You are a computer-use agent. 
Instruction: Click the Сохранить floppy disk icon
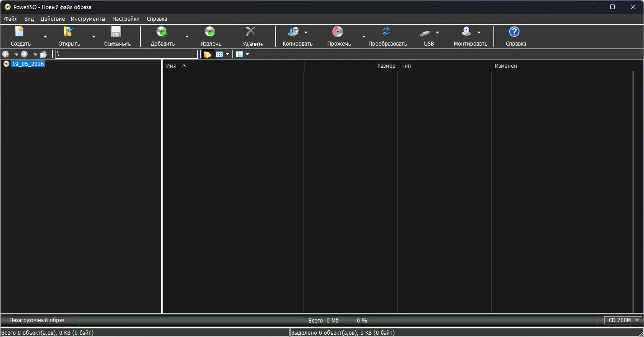(116, 32)
